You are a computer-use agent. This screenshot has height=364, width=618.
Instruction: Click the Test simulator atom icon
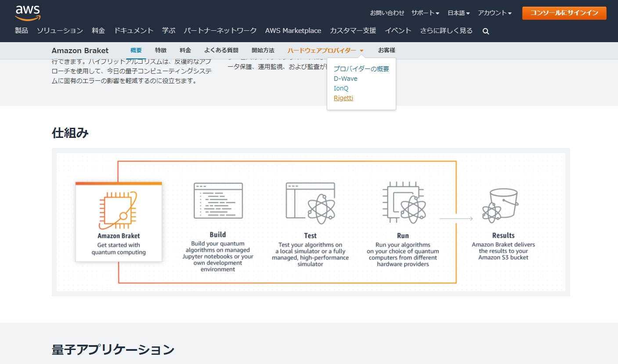coord(310,202)
